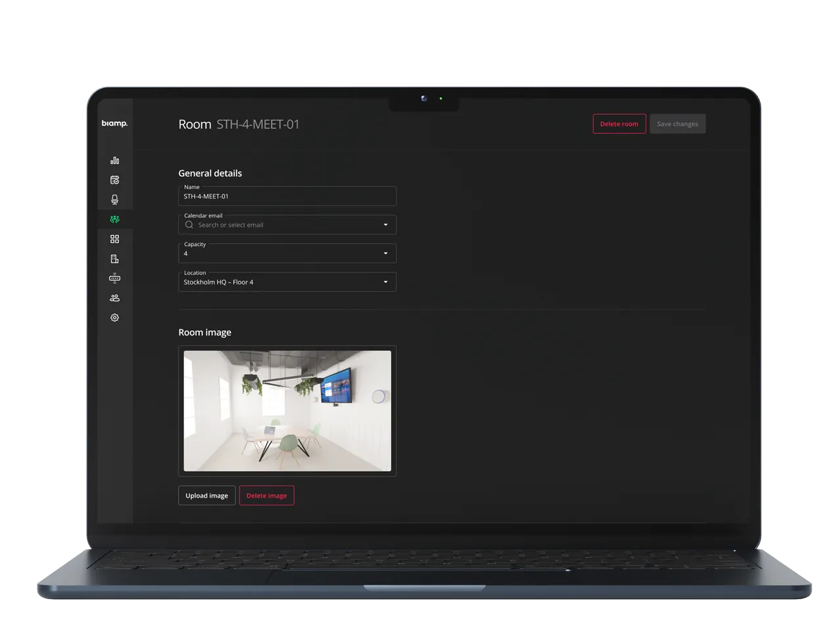Open the calendar bookings sidebar icon

click(115, 180)
